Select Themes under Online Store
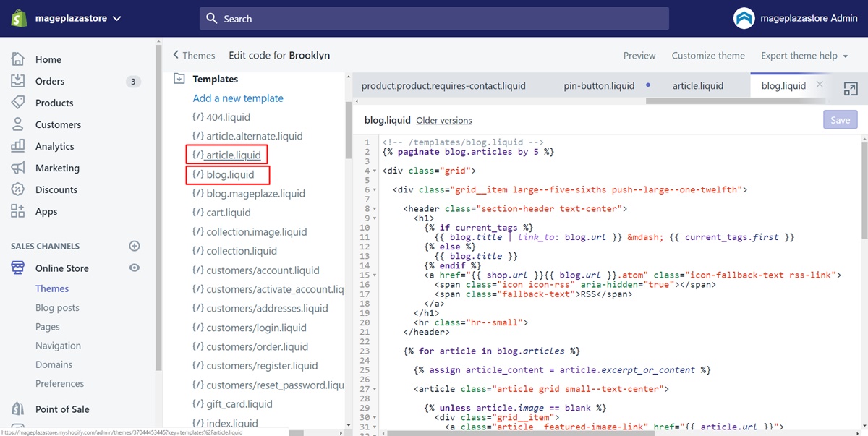Viewport: 868px width, 436px height. 52,288
